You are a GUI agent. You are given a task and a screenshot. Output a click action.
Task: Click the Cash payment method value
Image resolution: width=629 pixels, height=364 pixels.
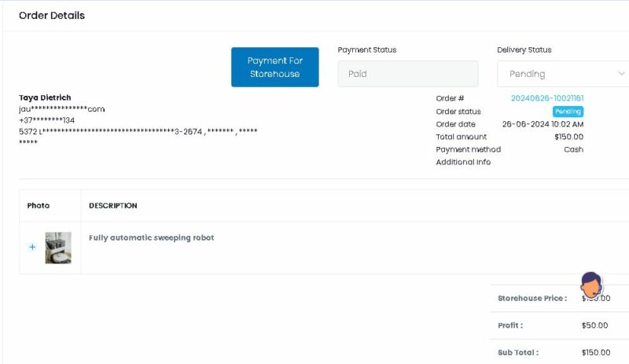573,149
